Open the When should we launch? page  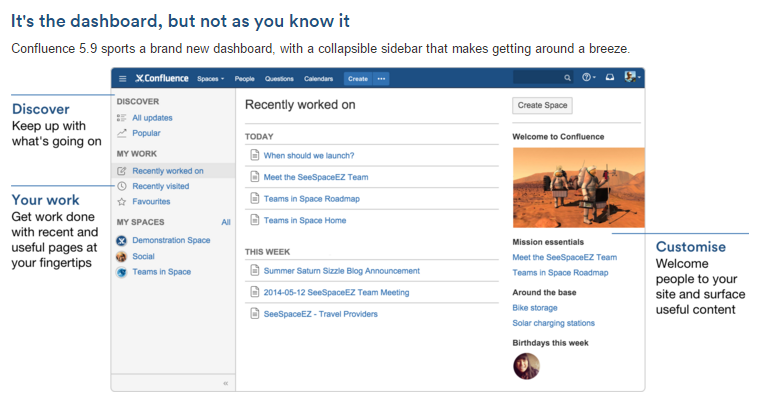point(309,155)
